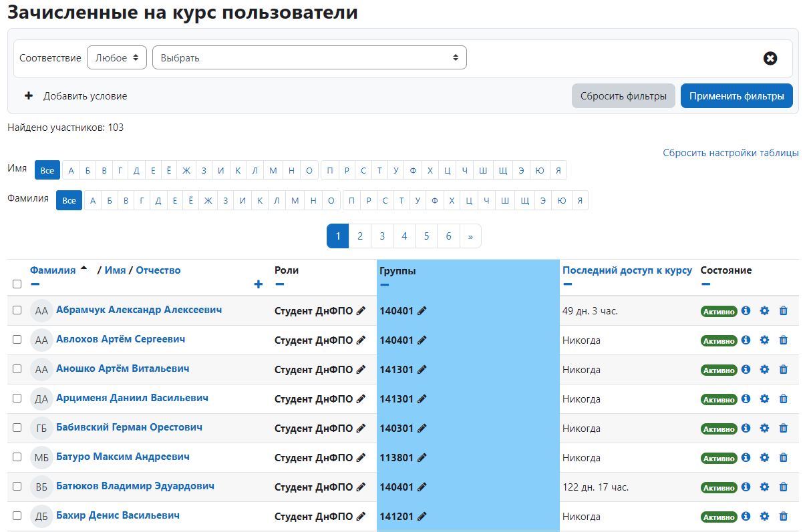Open enrolment info icon for Абрамчук Александр

[x=746, y=311]
